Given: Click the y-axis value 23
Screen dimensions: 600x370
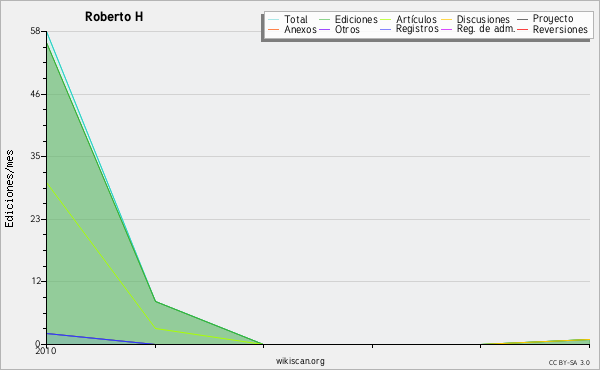Looking at the screenshot, I should [36, 219].
